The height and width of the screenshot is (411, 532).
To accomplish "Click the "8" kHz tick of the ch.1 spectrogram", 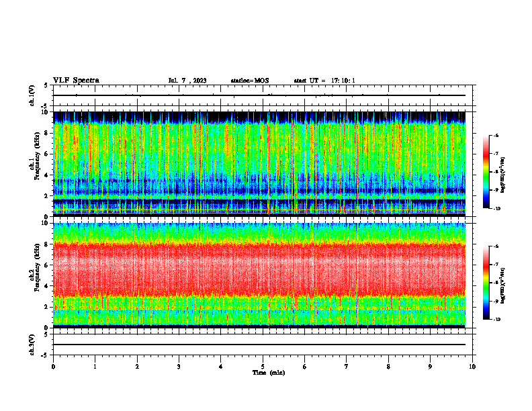I will tap(46, 133).
